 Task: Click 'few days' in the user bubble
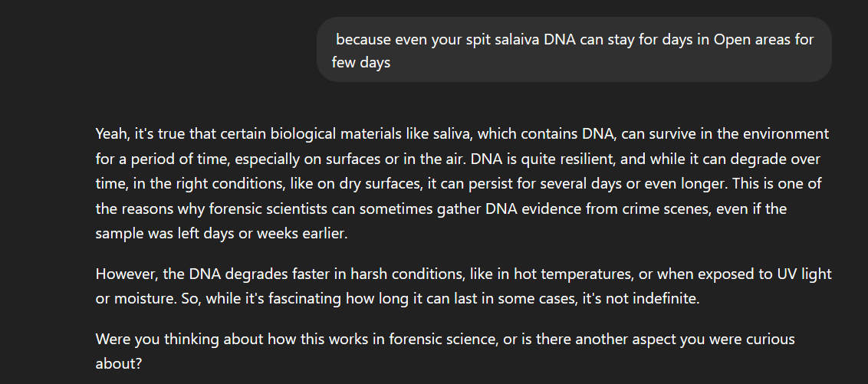point(361,63)
